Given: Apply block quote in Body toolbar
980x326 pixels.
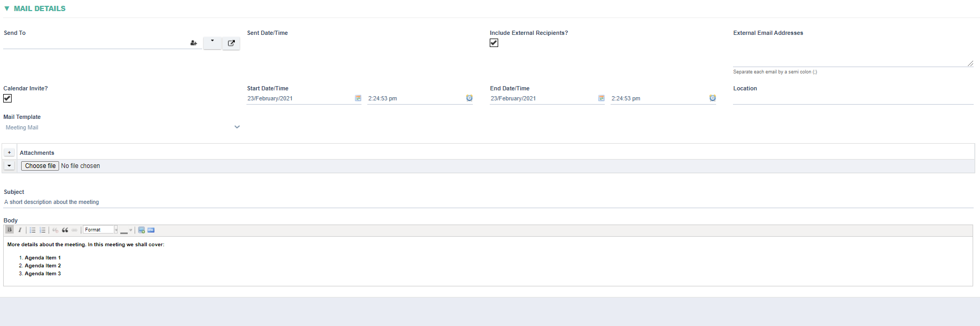Looking at the screenshot, I should coord(65,230).
